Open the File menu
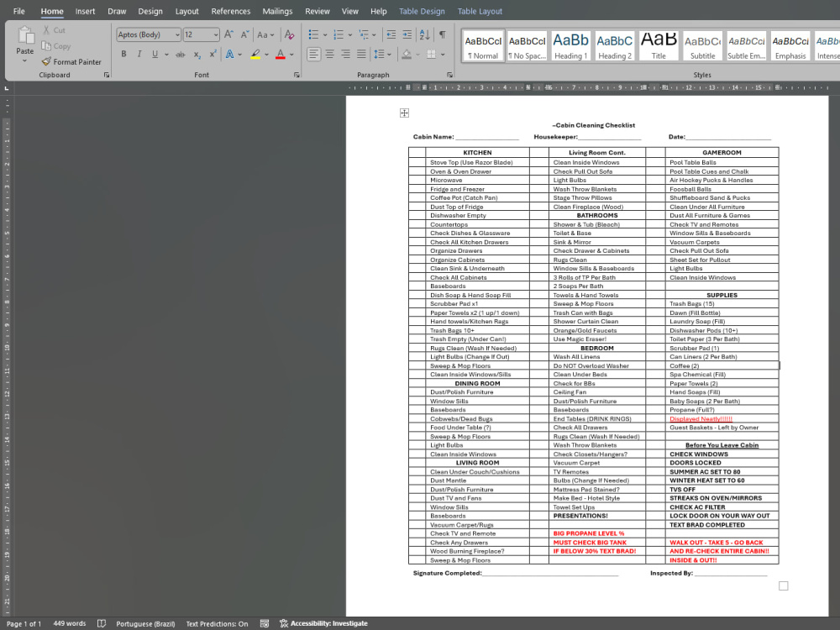 point(18,11)
